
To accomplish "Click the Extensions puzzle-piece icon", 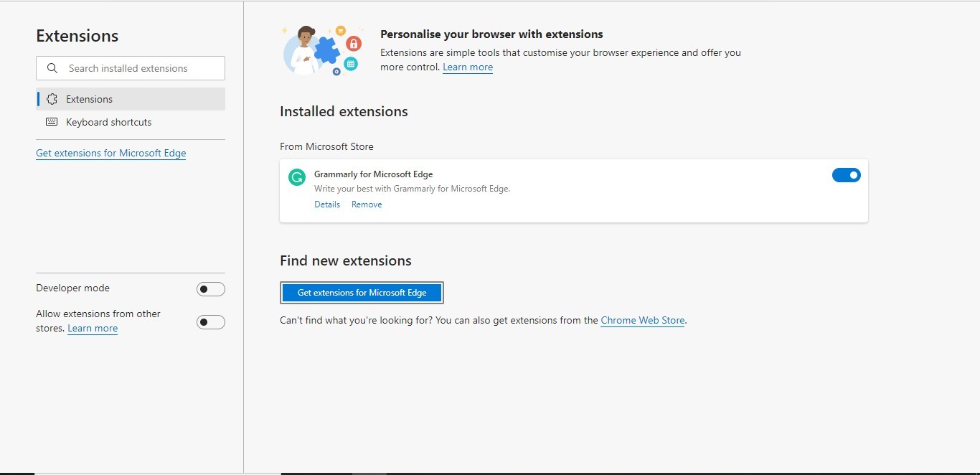I will tap(52, 99).
